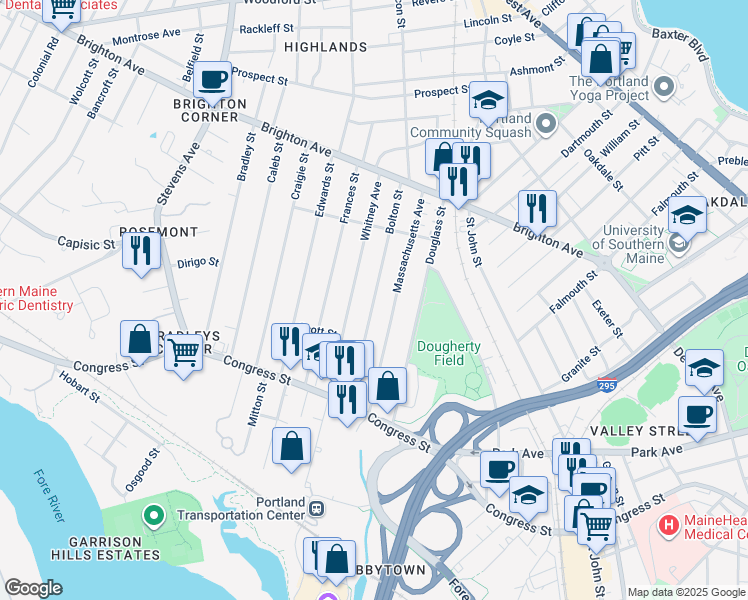Open the shopping cart marker on Congress St
The width and height of the screenshot is (748, 600).
183,354
